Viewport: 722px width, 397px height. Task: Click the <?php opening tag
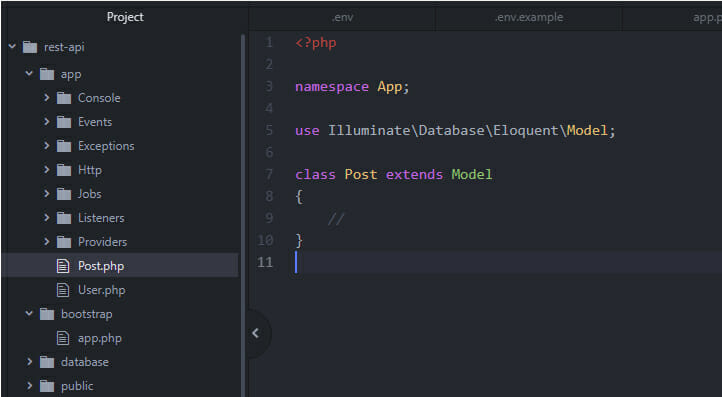tap(316, 43)
